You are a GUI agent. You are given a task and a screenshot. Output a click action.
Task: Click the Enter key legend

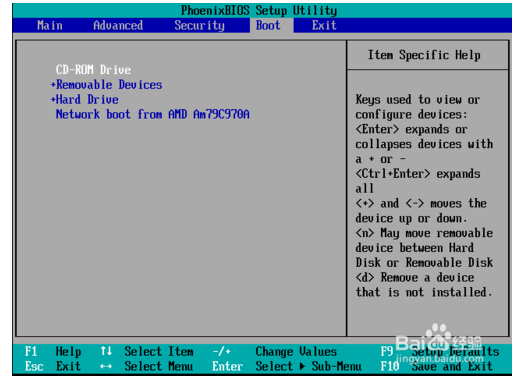[x=227, y=366]
